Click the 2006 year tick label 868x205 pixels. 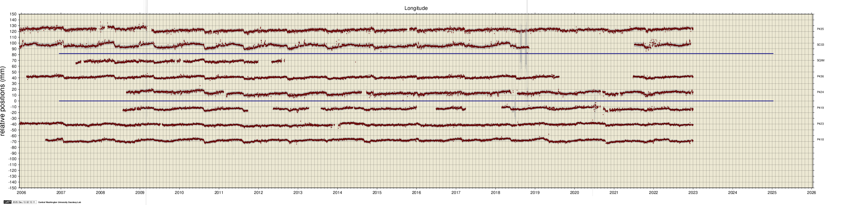coord(21,193)
